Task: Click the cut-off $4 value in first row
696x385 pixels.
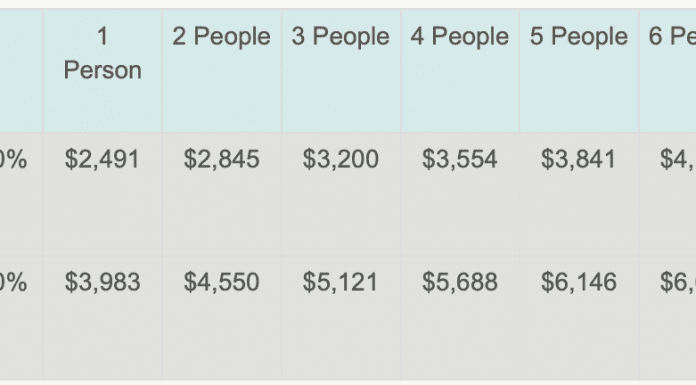Action: 677,159
